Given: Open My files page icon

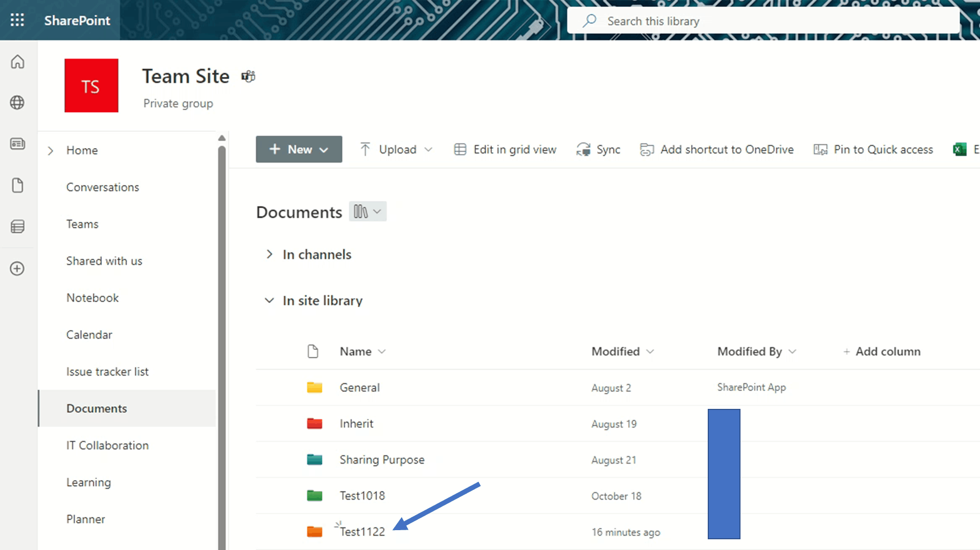Looking at the screenshot, I should [x=17, y=185].
